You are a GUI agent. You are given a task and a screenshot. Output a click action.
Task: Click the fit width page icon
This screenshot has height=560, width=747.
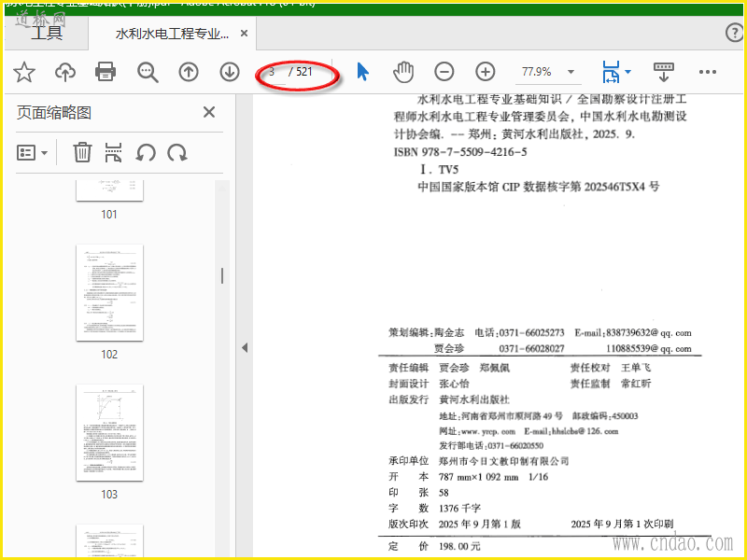coord(612,72)
